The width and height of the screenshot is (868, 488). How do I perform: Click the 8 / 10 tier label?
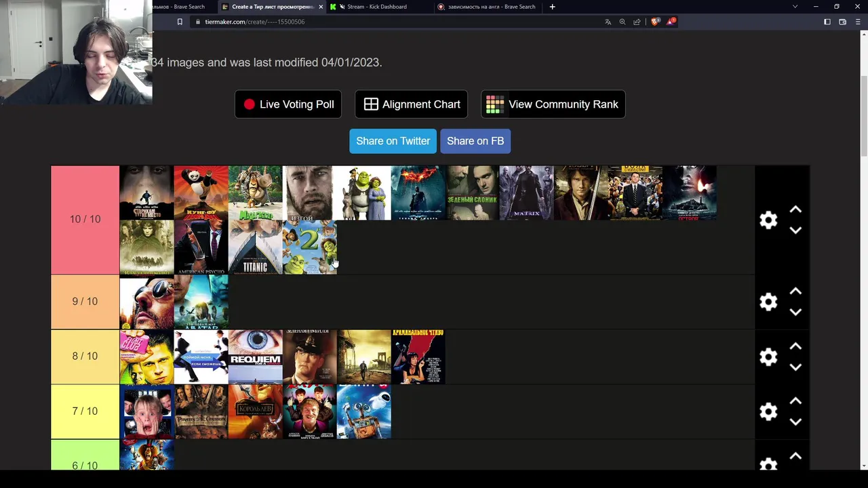click(x=85, y=357)
